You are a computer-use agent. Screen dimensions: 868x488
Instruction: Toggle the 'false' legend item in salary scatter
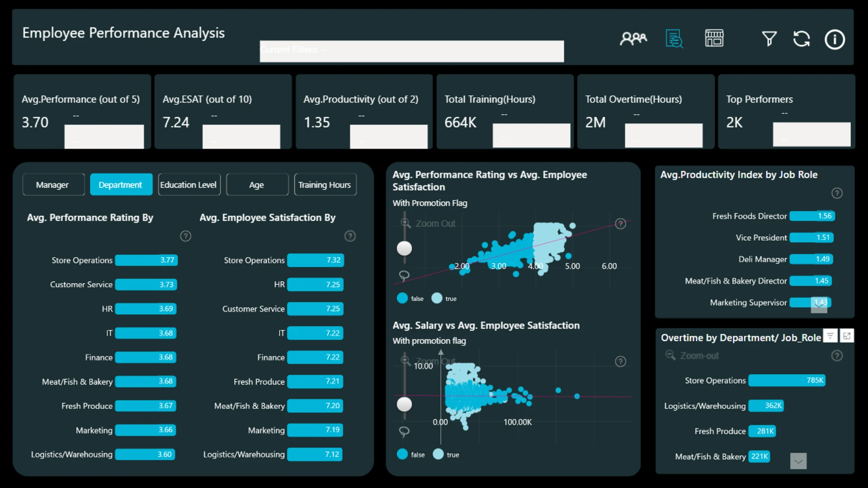coord(411,454)
